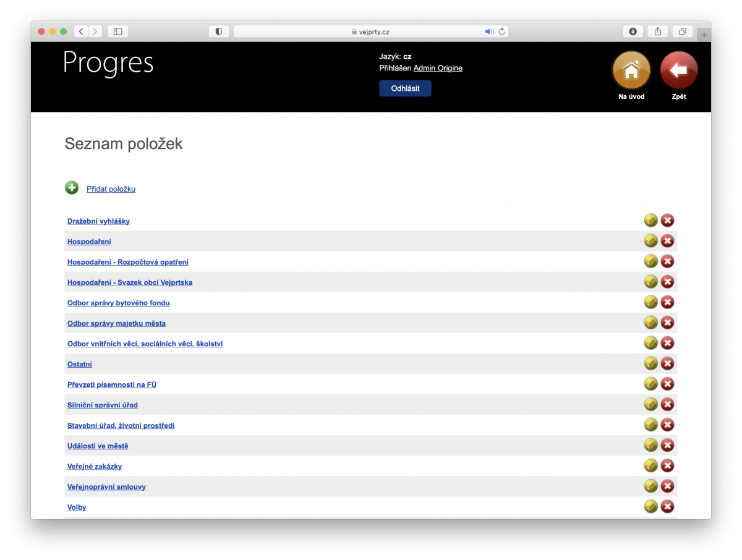
Task: Edit the Veřejné zakázky item
Action: [x=650, y=466]
